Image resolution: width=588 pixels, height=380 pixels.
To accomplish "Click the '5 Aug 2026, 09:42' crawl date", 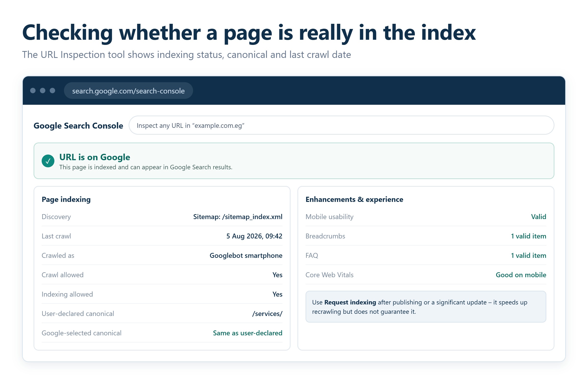I will 254,236.
